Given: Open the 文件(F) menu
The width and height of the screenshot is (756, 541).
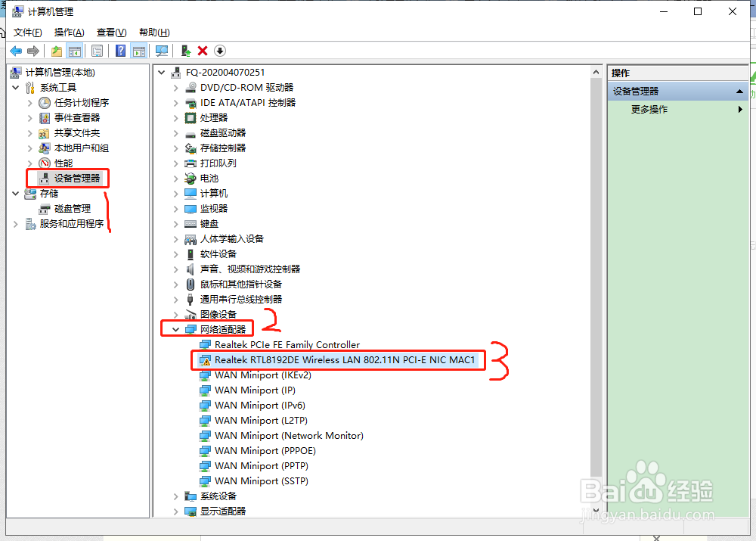Looking at the screenshot, I should click(27, 33).
